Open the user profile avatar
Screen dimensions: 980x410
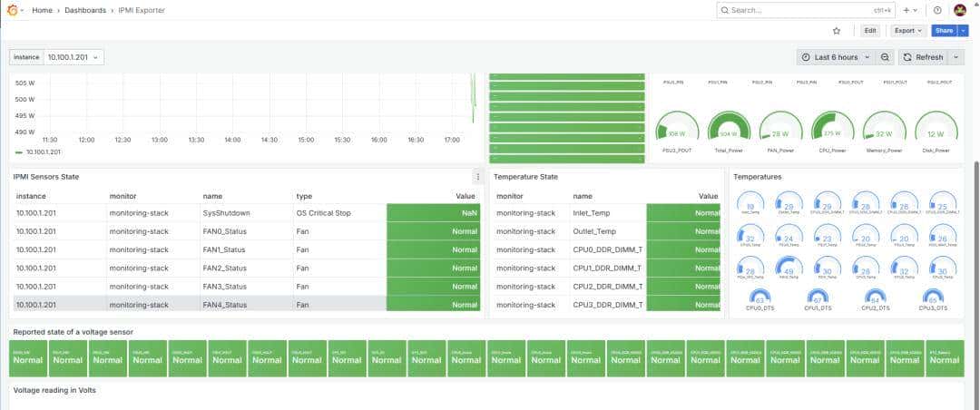pyautogui.click(x=960, y=10)
